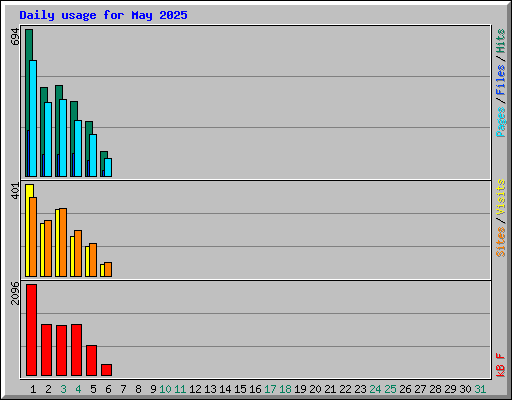Screen dimensions: 512x400
Task: Click day label 8 on the axis
Action: click(x=138, y=389)
